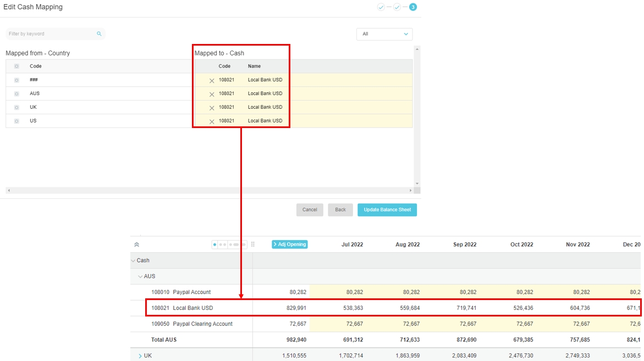Remove the Local Bank USD mapping for ###
644x361 pixels.
(x=212, y=81)
